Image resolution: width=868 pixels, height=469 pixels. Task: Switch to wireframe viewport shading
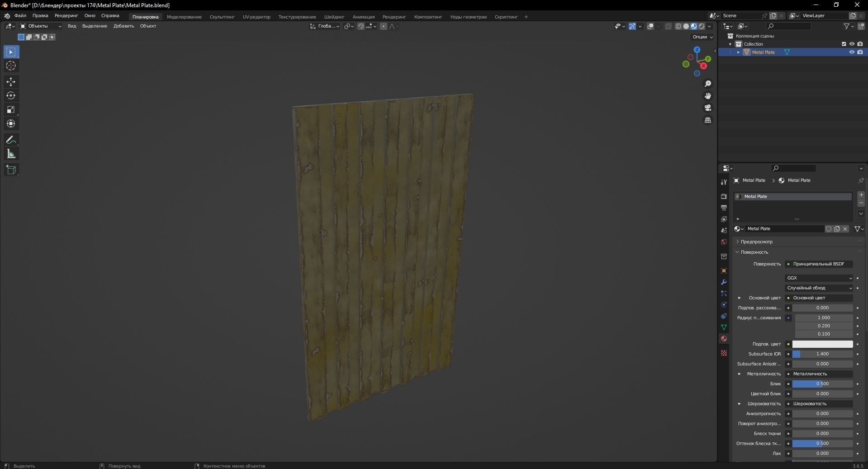pyautogui.click(x=678, y=26)
